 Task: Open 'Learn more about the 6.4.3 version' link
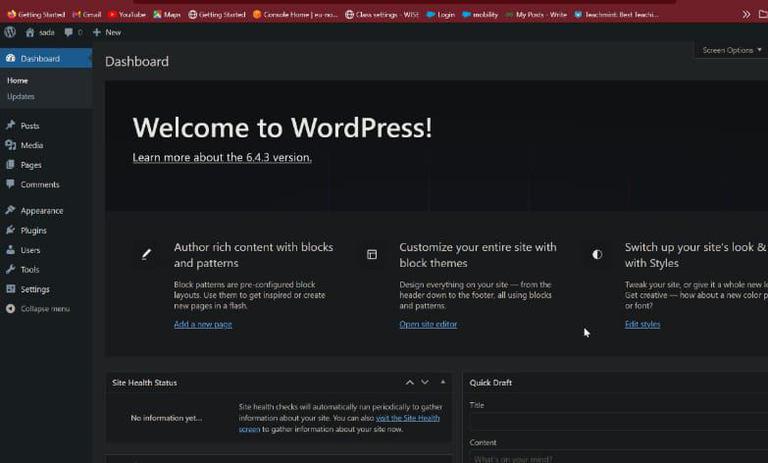point(222,157)
